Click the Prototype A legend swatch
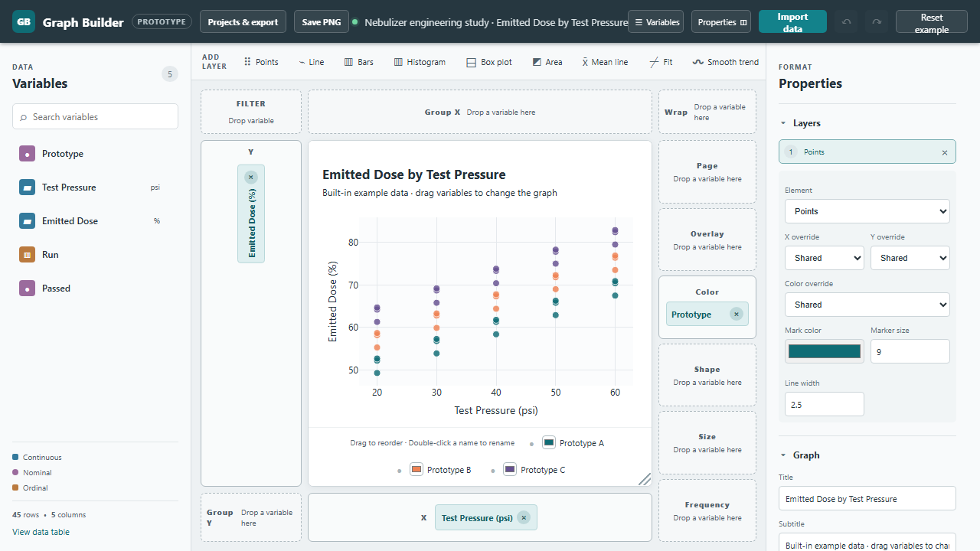 pos(548,442)
